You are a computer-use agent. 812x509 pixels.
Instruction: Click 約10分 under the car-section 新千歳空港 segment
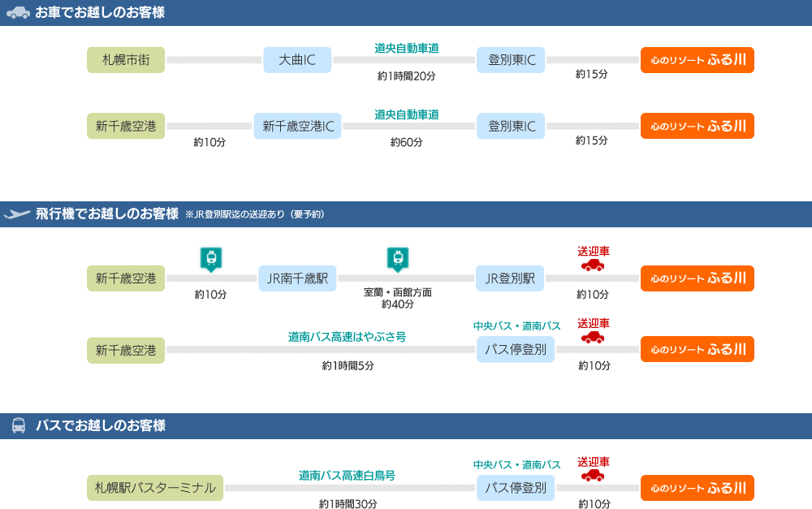pos(209,142)
